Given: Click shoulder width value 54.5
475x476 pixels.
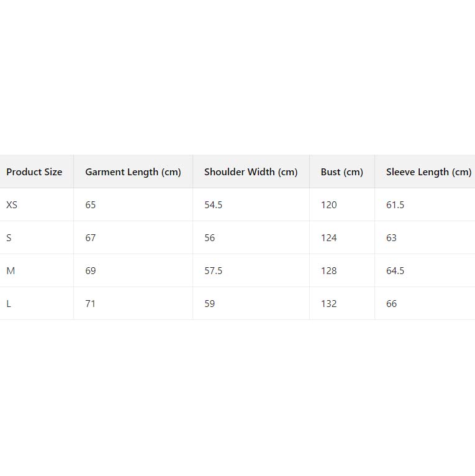Looking at the screenshot, I should pos(213,205).
